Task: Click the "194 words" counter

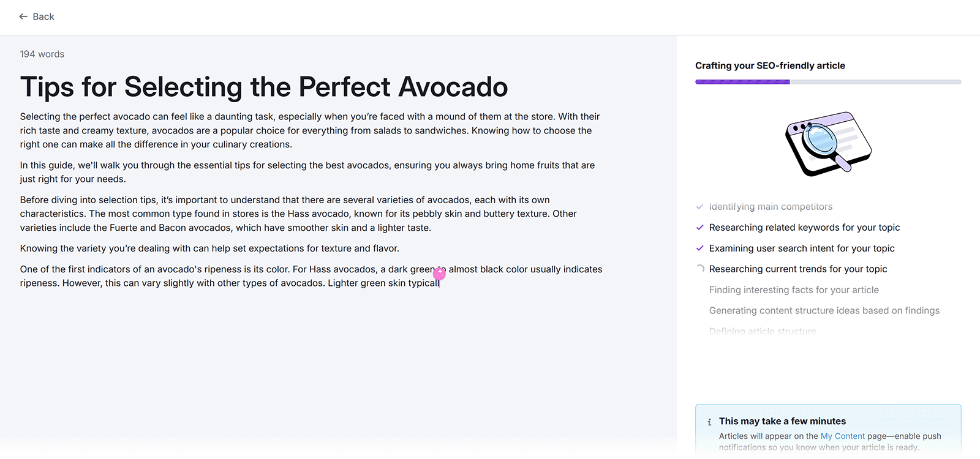Action: click(x=42, y=54)
